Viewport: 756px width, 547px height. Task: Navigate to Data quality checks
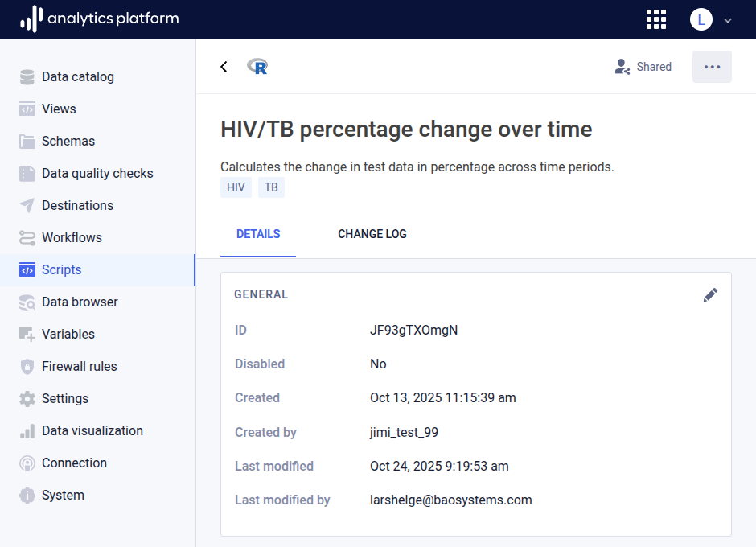(x=97, y=173)
